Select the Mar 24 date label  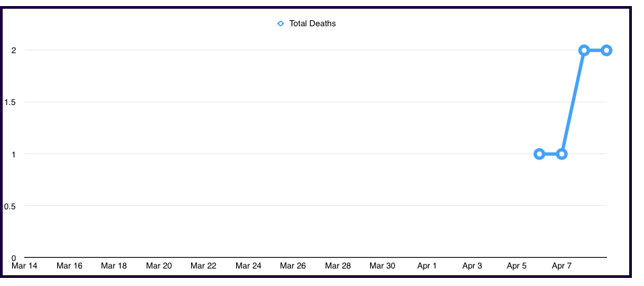coord(248,266)
